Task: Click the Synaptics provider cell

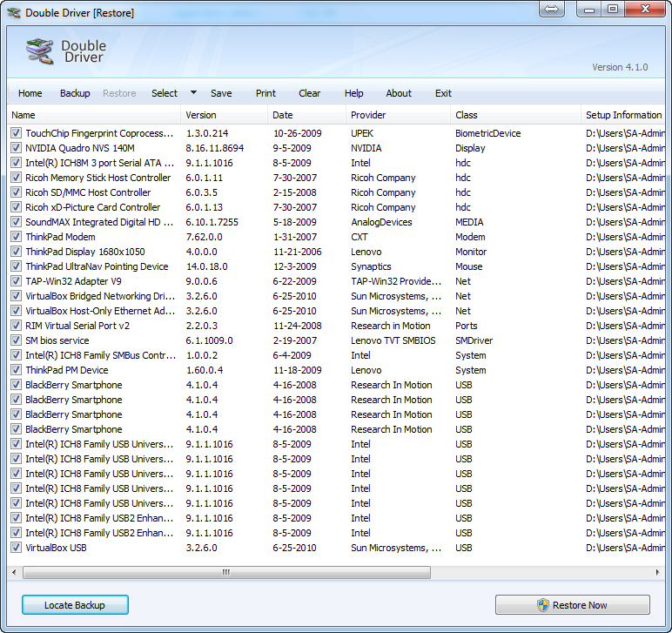Action: tap(371, 266)
